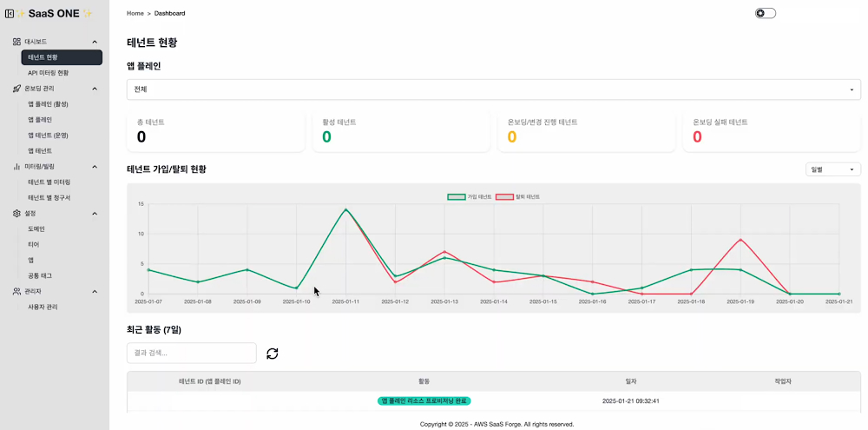The width and height of the screenshot is (868, 430).
Task: Collapse the sidebar using the panel icon
Action: coord(10,13)
